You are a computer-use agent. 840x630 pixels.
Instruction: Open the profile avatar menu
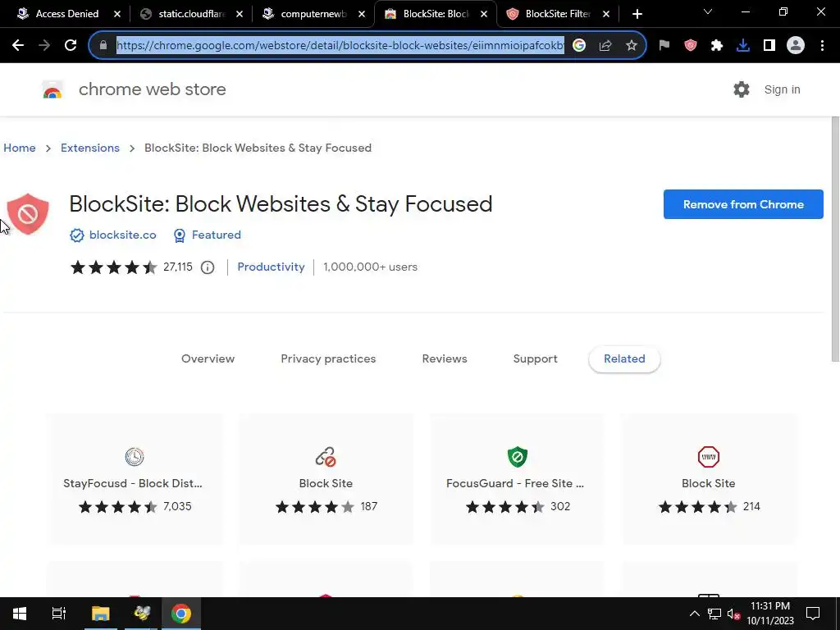coord(796,46)
